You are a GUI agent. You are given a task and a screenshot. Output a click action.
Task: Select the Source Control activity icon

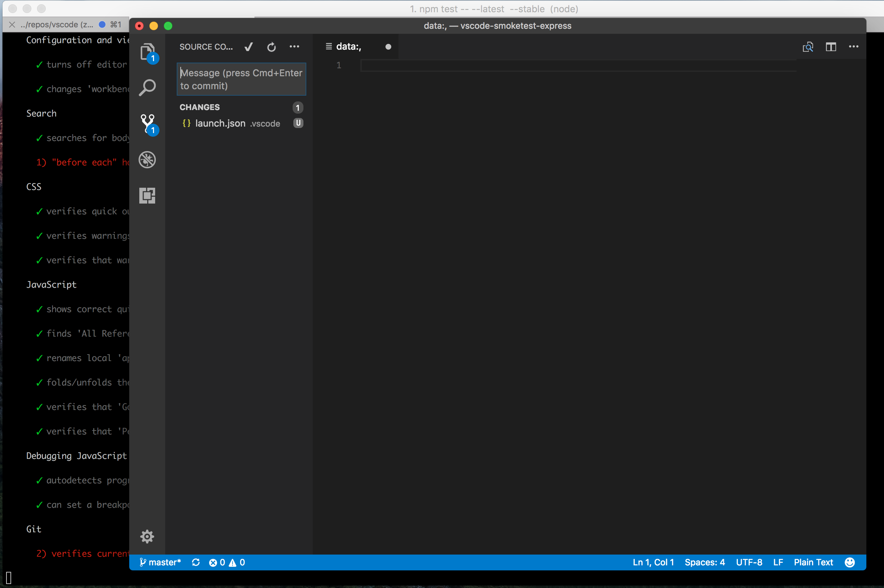147,123
